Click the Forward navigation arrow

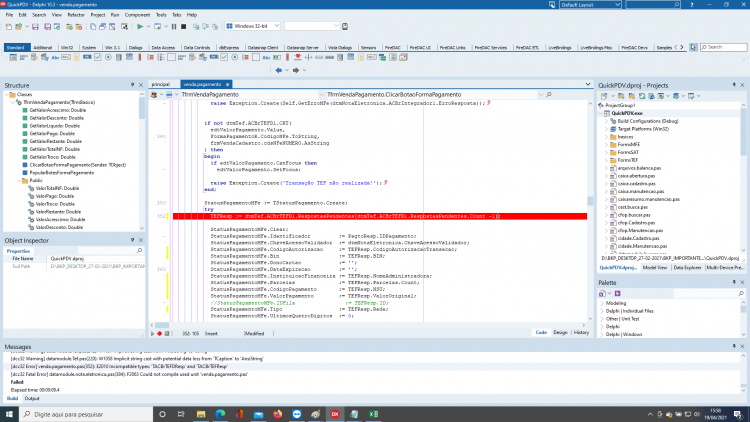coord(296,70)
